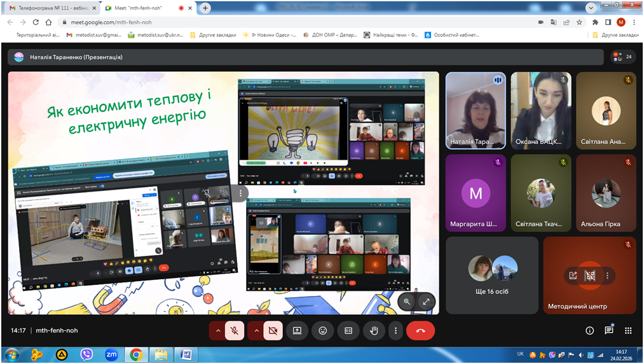Expand the presentation to full screen
Image resolution: width=644 pixels, height=364 pixels.
pos(427,301)
